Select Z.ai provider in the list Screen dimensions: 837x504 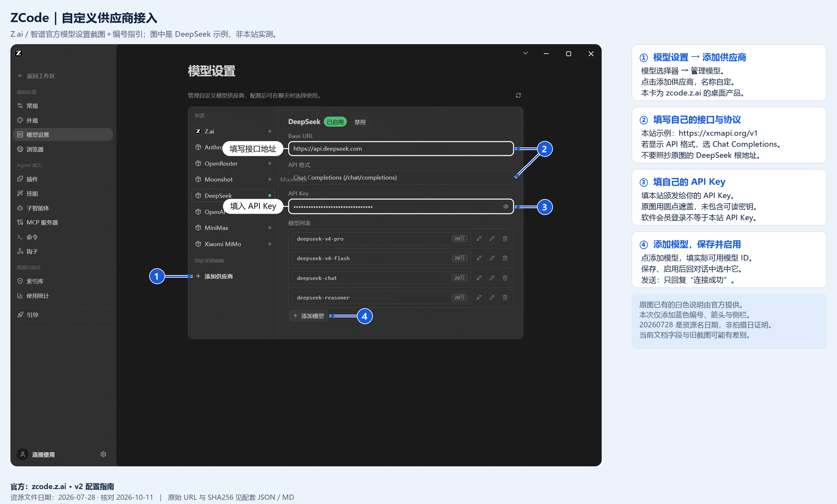(233, 131)
